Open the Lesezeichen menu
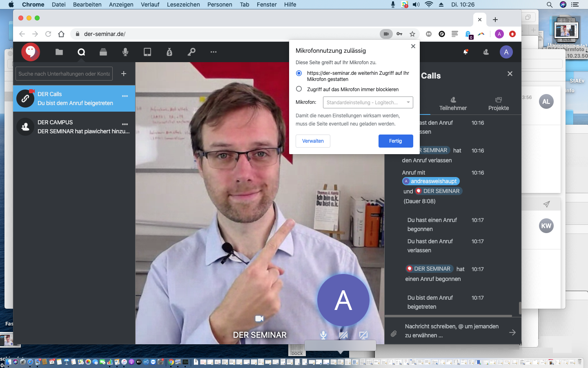This screenshot has height=368, width=588. 183,4
